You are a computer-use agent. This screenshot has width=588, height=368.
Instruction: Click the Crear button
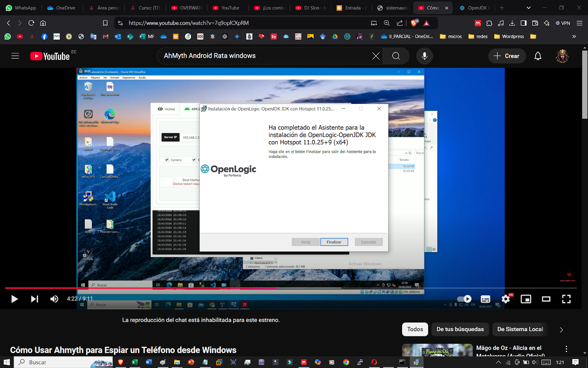pos(506,56)
